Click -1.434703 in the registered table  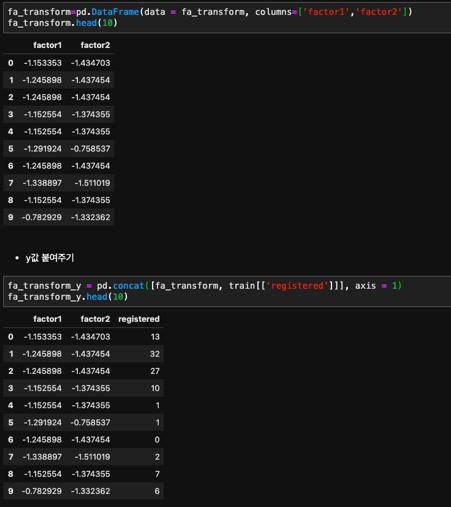click(90, 337)
